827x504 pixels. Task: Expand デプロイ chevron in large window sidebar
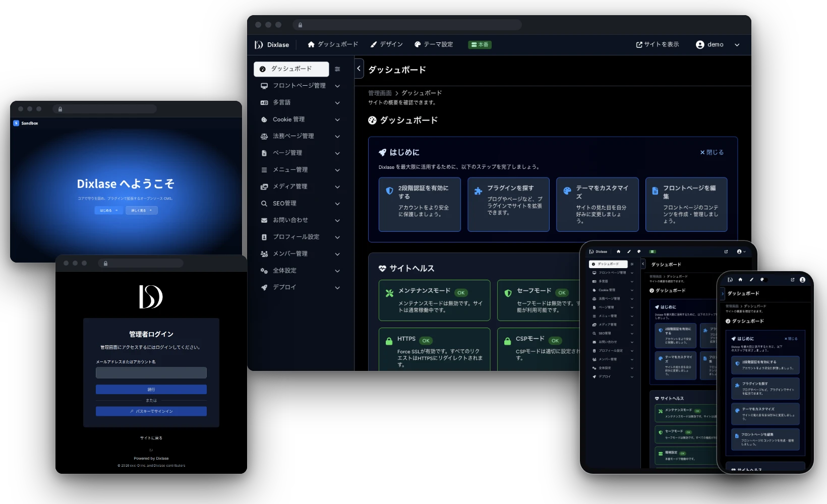pos(337,288)
